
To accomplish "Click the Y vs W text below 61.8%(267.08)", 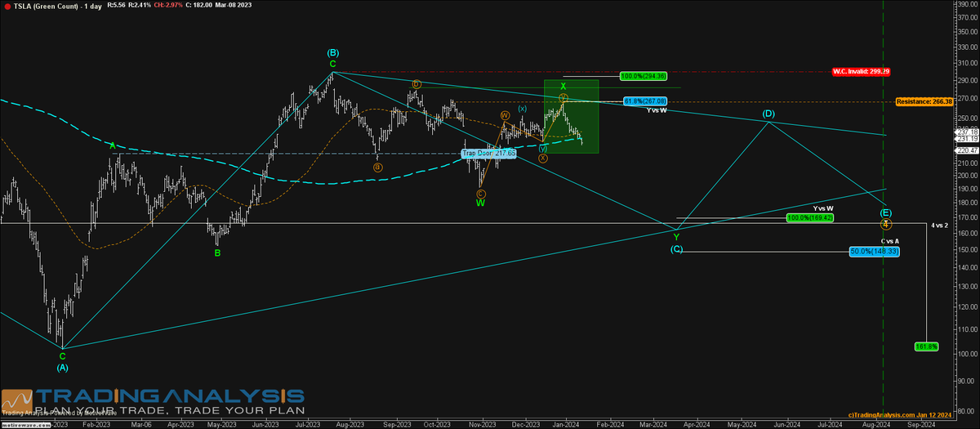I will coord(656,110).
